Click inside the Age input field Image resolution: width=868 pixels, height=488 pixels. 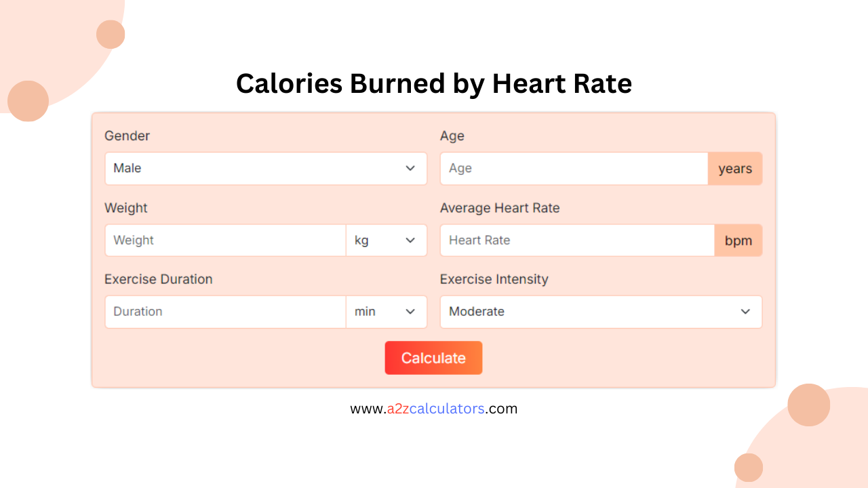click(x=573, y=168)
